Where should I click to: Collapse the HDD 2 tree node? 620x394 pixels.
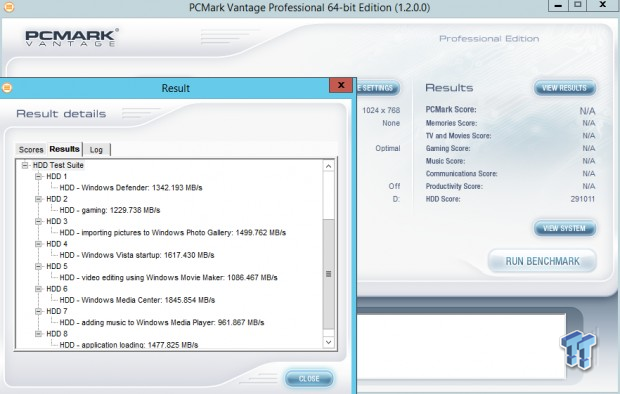point(38,199)
